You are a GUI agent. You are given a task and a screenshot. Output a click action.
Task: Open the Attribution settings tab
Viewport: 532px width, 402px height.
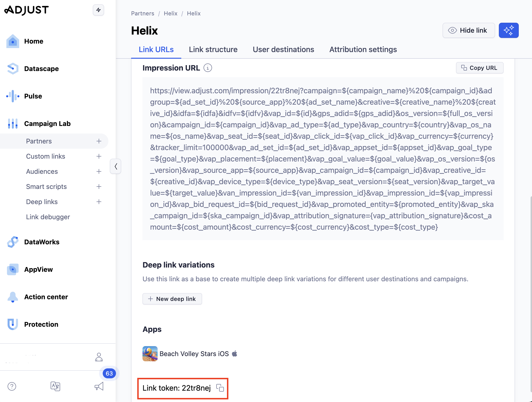coord(363,49)
